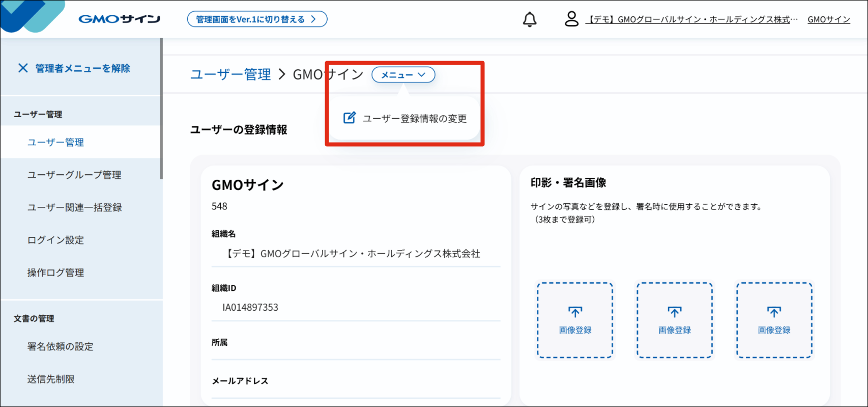Click the ユーザー管理 sidebar section heading
This screenshot has width=868, height=407.
point(38,114)
